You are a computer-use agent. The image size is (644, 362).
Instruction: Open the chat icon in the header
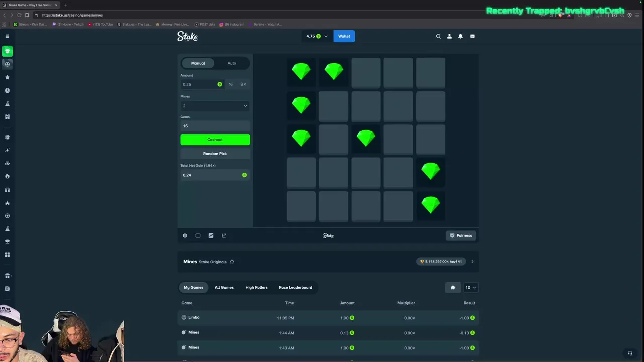pyautogui.click(x=472, y=36)
